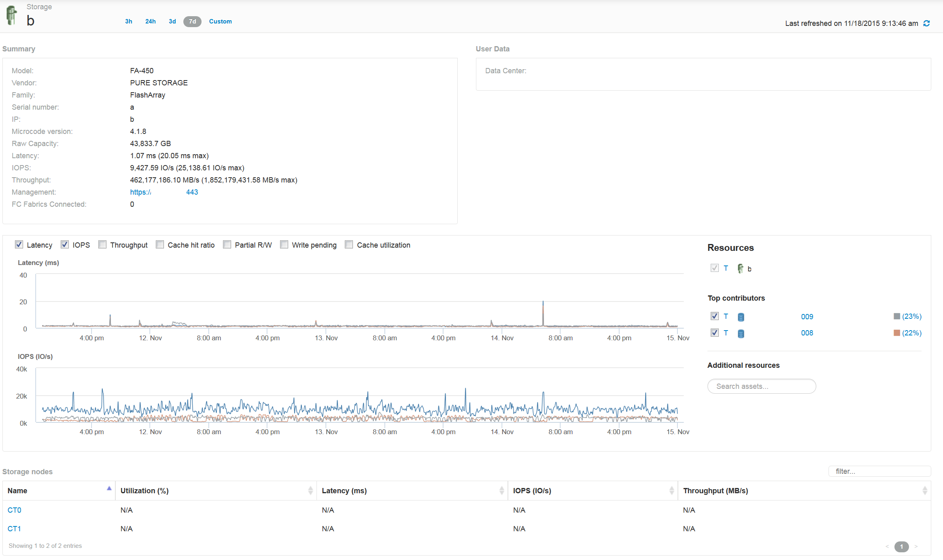Click the T icon for volume 008
943x560 pixels.
(x=726, y=333)
